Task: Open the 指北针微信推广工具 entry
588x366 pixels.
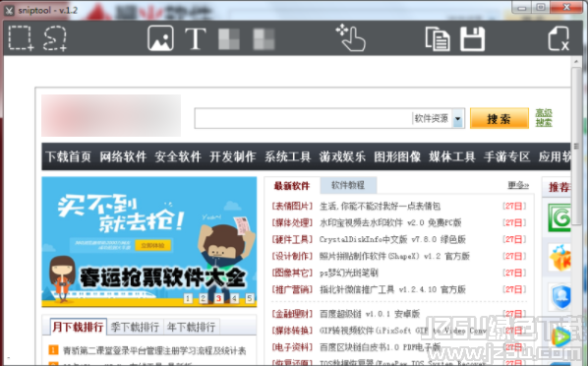Action: click(x=392, y=289)
